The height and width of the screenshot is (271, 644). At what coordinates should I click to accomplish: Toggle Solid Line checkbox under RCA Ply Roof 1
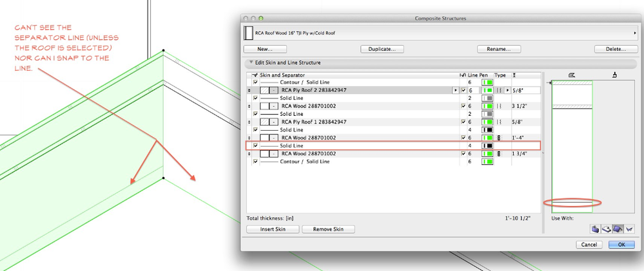(255, 129)
